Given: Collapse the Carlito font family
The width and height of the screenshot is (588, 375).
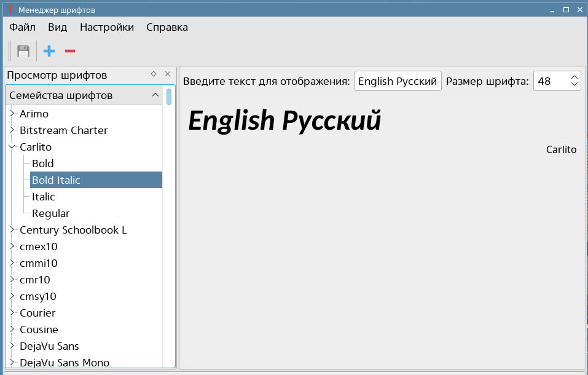Looking at the screenshot, I should tap(12, 147).
